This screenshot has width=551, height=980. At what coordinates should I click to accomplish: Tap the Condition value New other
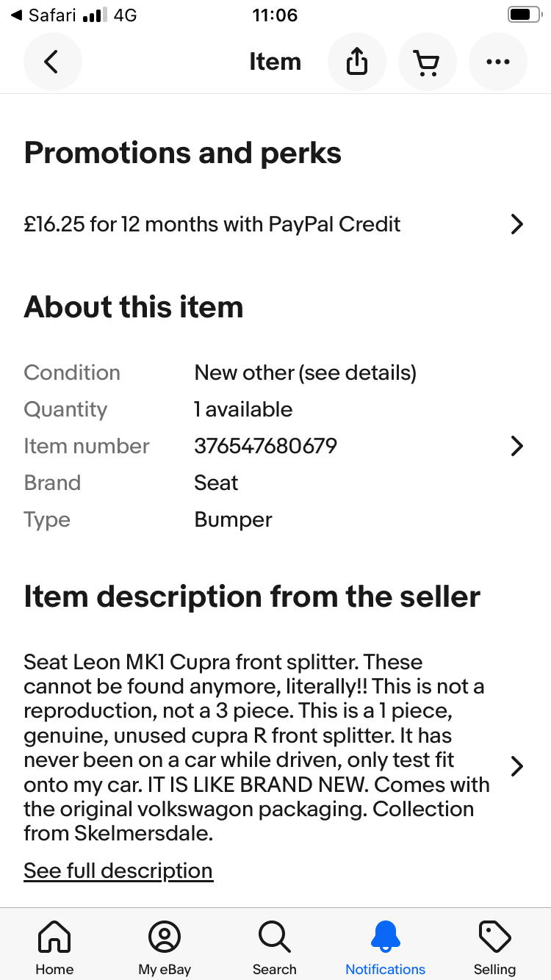(x=305, y=372)
